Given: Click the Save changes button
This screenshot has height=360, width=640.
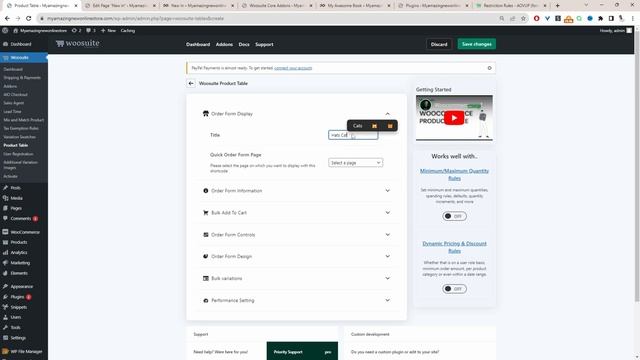Looking at the screenshot, I should click(477, 44).
